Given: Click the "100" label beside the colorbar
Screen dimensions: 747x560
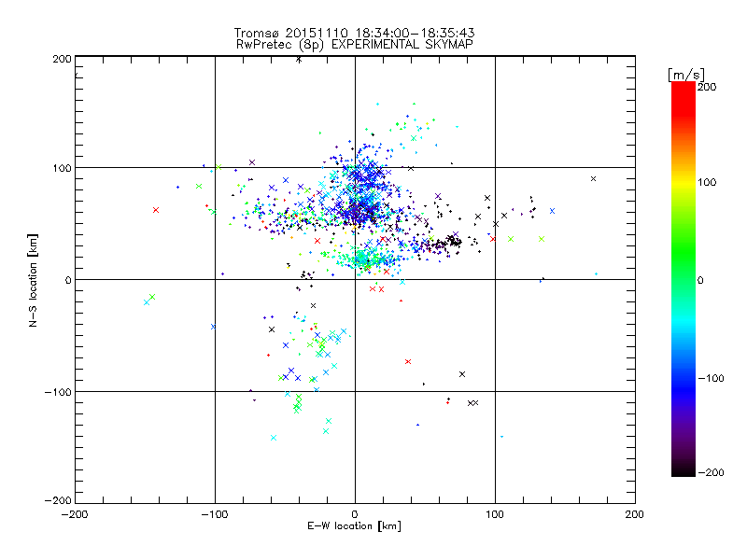Looking at the screenshot, I should [707, 182].
